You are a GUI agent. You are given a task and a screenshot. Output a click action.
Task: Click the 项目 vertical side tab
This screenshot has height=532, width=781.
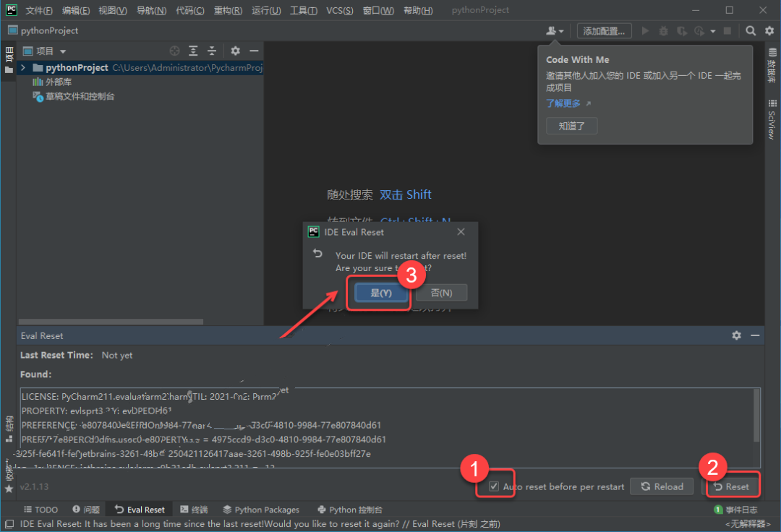point(9,60)
